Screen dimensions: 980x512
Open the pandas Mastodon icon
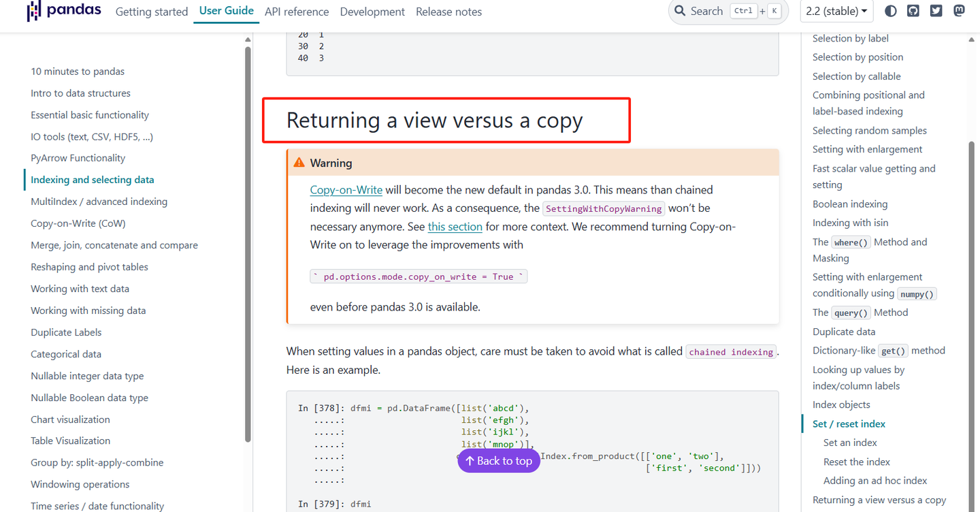pos(959,10)
